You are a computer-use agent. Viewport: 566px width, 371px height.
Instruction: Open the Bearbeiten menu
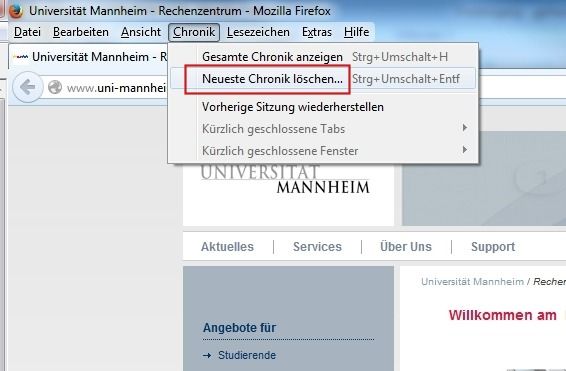pyautogui.click(x=80, y=32)
